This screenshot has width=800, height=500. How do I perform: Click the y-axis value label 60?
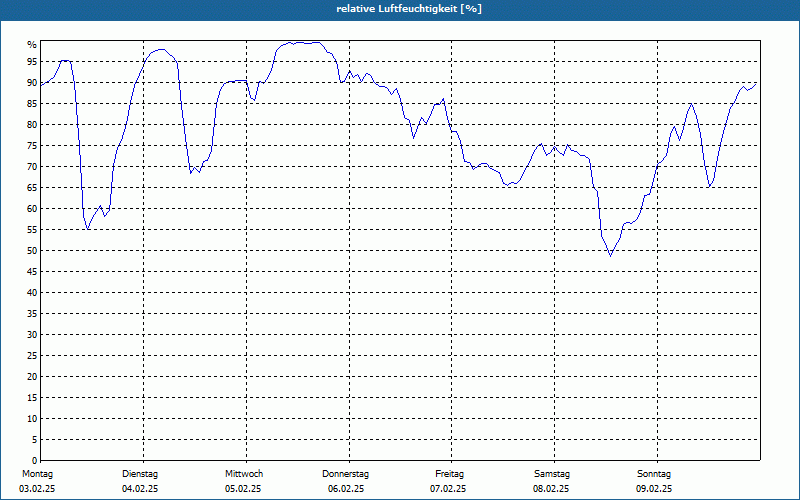32,209
